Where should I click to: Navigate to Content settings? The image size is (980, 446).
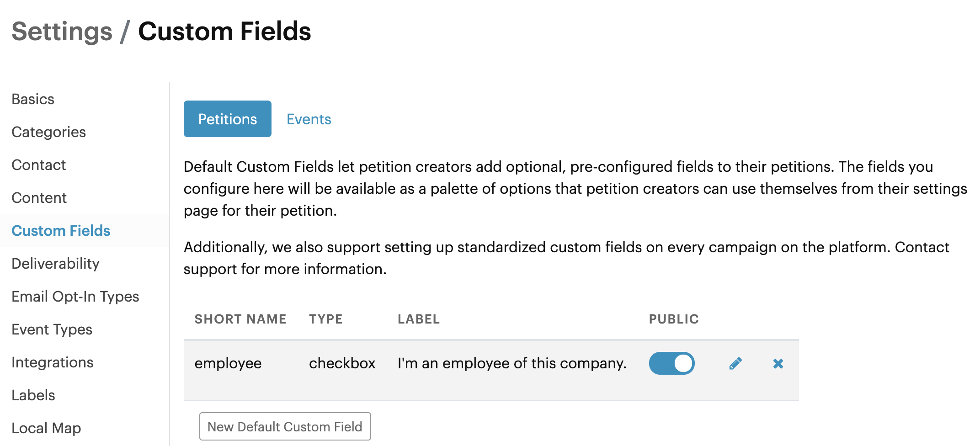pyautogui.click(x=39, y=198)
